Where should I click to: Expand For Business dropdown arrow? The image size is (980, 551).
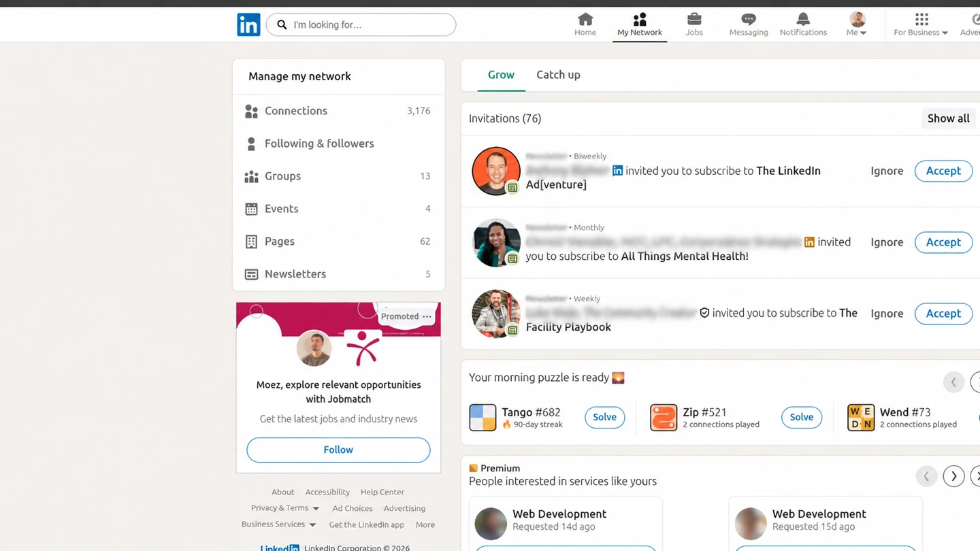pos(945,33)
